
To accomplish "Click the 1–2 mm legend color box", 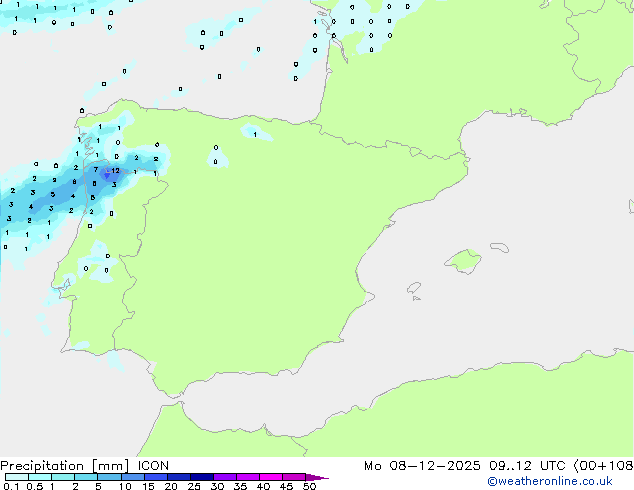I will tap(63, 477).
